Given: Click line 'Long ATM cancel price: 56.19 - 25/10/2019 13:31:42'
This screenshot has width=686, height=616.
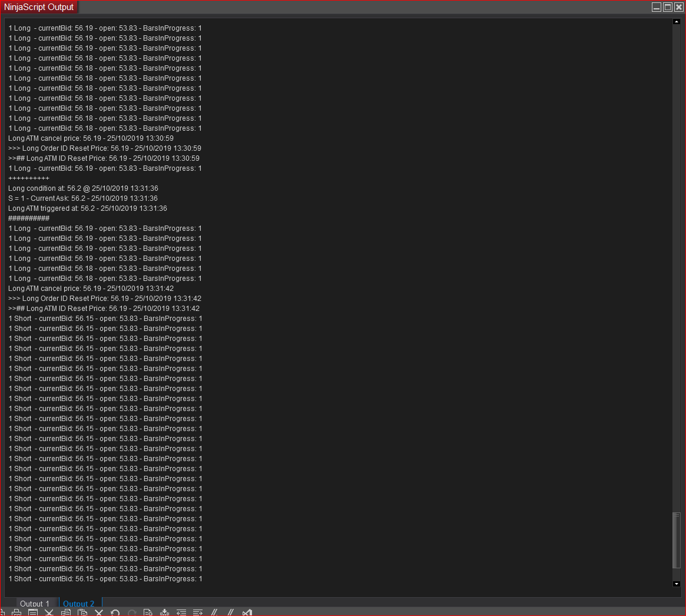Looking at the screenshot, I should point(91,289).
